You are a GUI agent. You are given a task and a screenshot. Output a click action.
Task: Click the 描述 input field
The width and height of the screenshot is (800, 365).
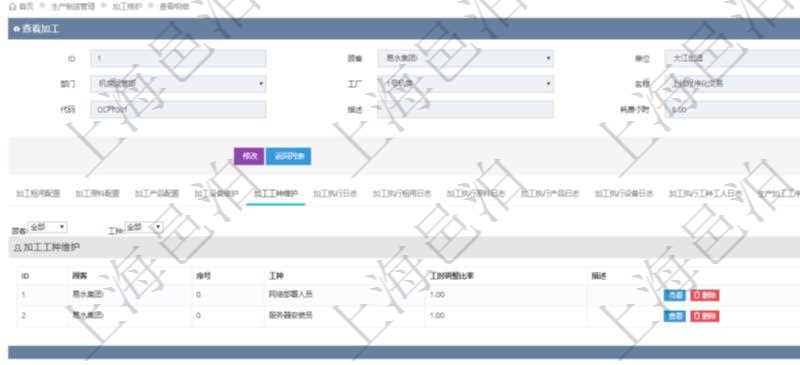465,109
